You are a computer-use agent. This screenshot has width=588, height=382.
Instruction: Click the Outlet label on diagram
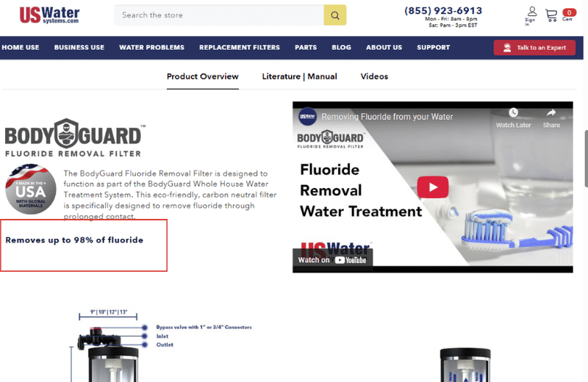click(x=165, y=345)
